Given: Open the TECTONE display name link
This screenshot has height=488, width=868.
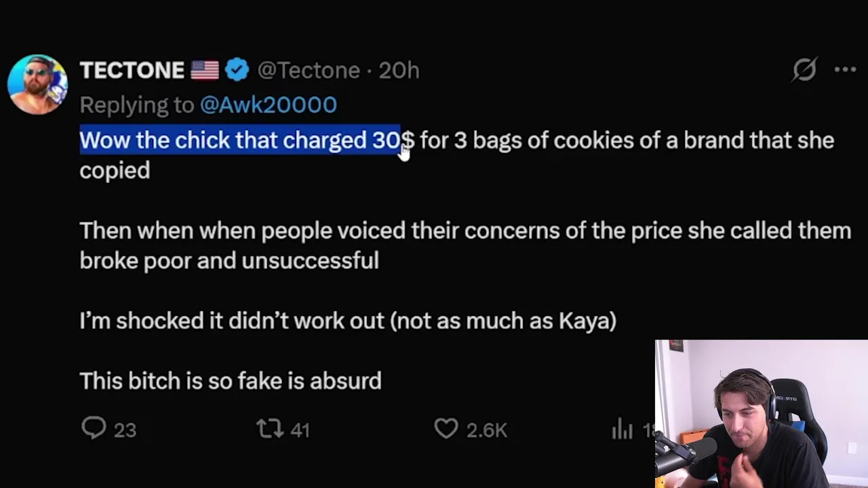Looking at the screenshot, I should [132, 70].
